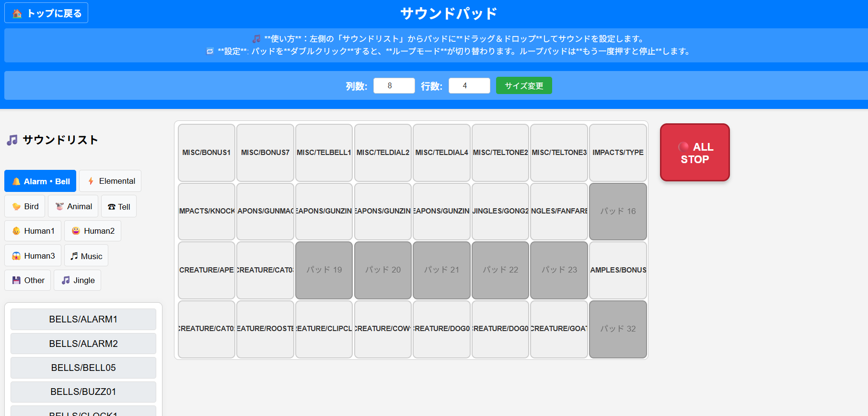
Task: Play the MISC/BONUS7 pad
Action: click(265, 153)
